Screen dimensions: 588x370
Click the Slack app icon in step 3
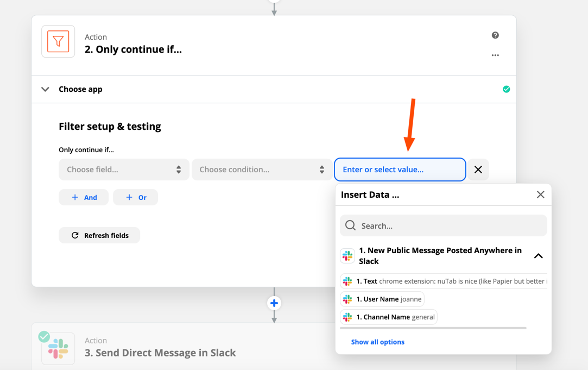coord(58,349)
